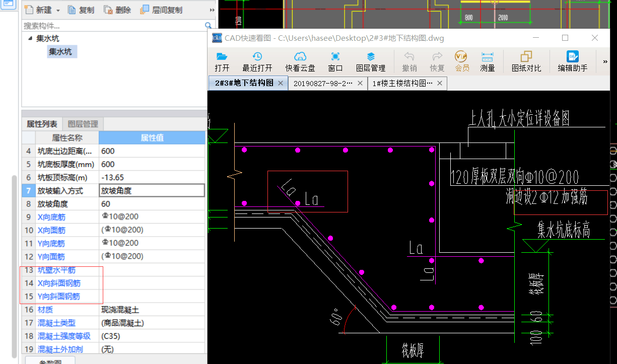Open the 图纸对比 drawing compare tool
This screenshot has width=617, height=364.
coord(526,61)
